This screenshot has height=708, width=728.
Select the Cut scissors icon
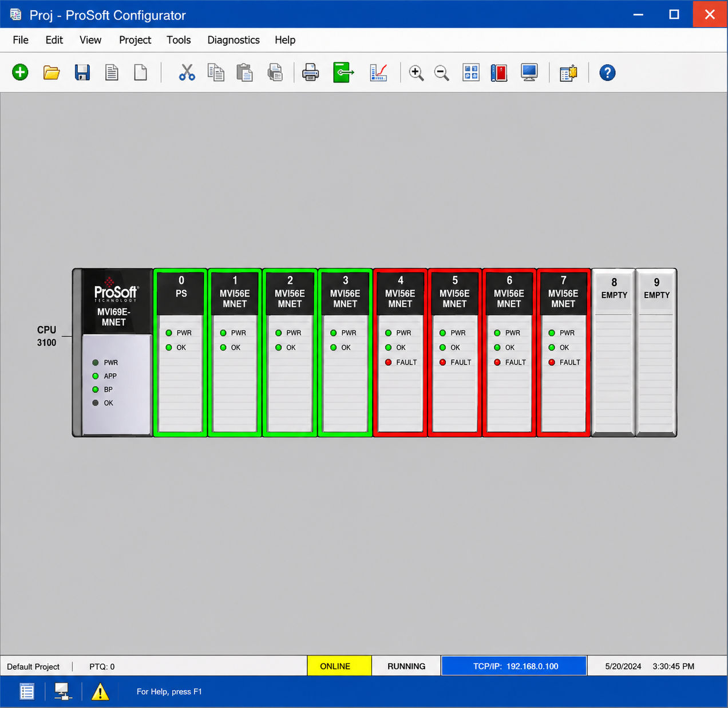(187, 73)
